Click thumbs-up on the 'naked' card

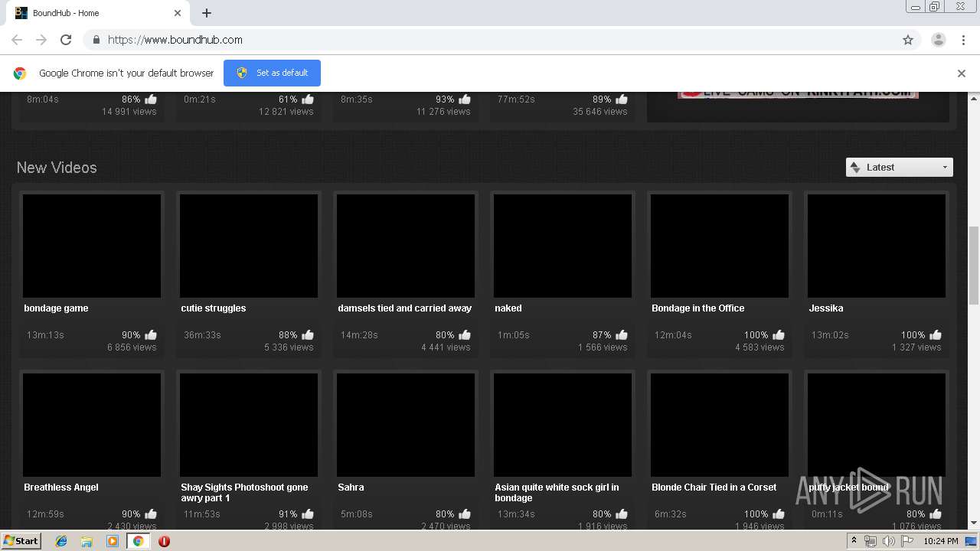click(622, 335)
